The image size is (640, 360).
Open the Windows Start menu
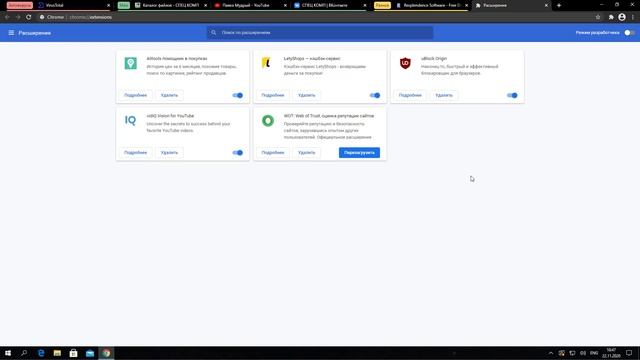pyautogui.click(x=8, y=353)
